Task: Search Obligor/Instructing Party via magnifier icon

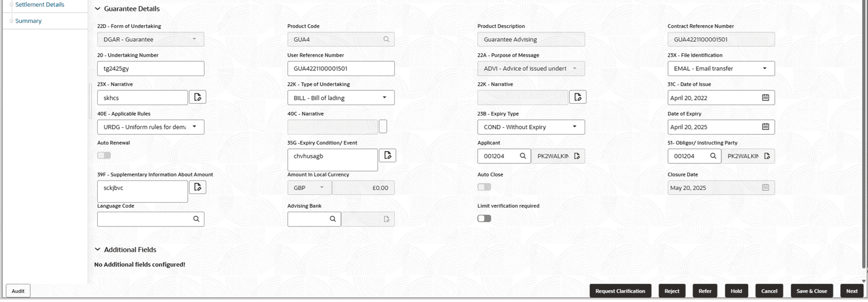Action: point(713,156)
